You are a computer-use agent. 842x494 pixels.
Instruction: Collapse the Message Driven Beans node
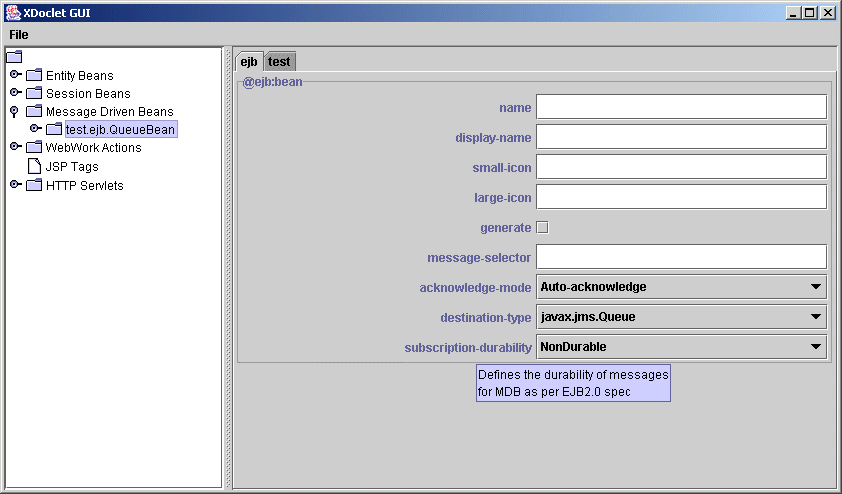coord(14,111)
